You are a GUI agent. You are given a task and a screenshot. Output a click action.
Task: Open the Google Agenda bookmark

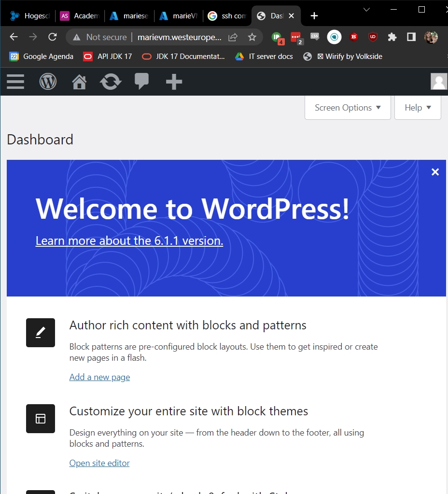41,56
